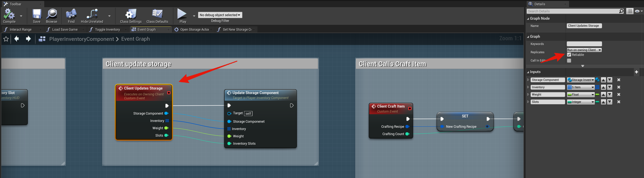Open the Weight input Float type dropdown

click(x=581, y=95)
